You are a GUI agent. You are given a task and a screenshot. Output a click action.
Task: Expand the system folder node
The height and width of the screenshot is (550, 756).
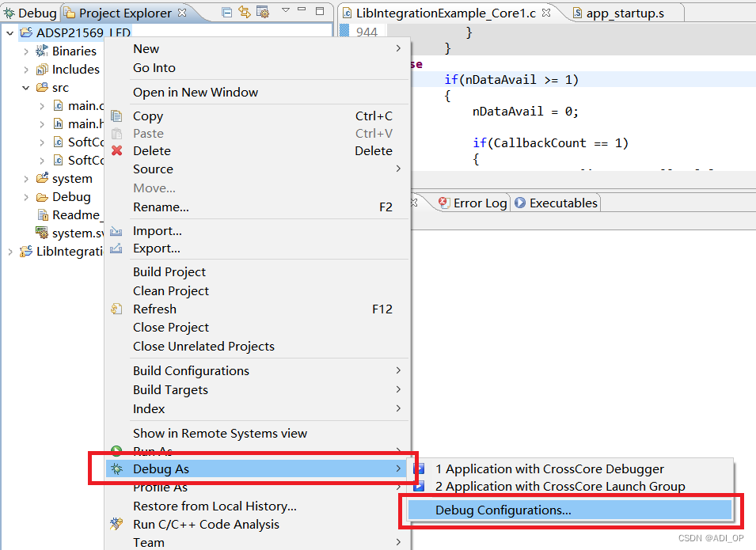point(26,179)
